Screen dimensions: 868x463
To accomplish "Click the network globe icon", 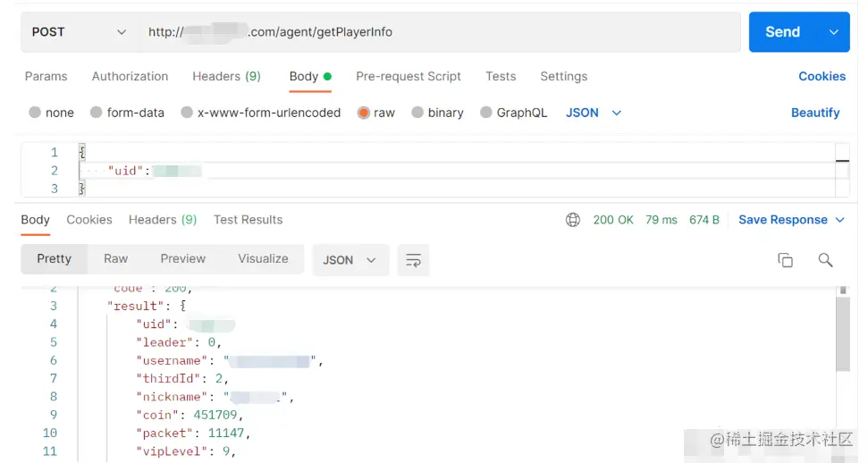I will tap(573, 220).
